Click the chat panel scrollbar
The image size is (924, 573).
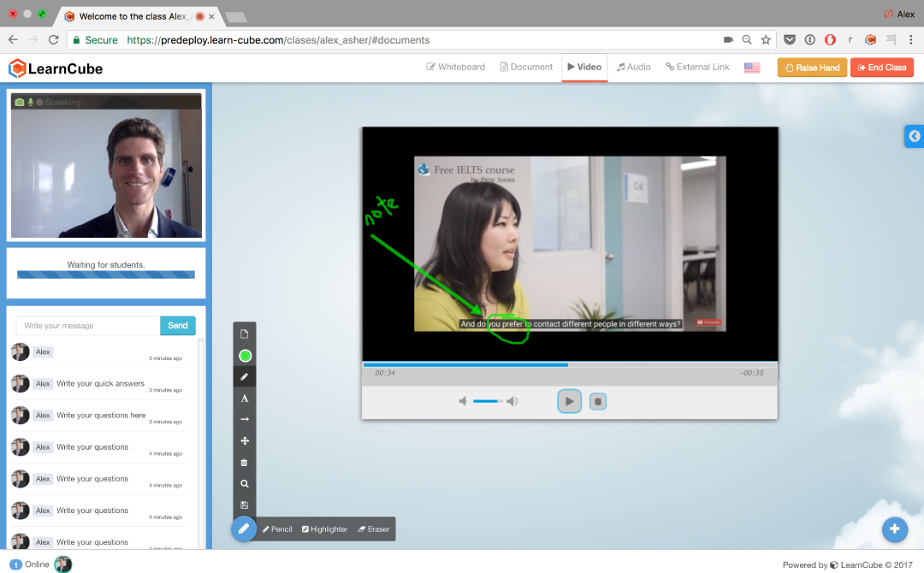201,443
